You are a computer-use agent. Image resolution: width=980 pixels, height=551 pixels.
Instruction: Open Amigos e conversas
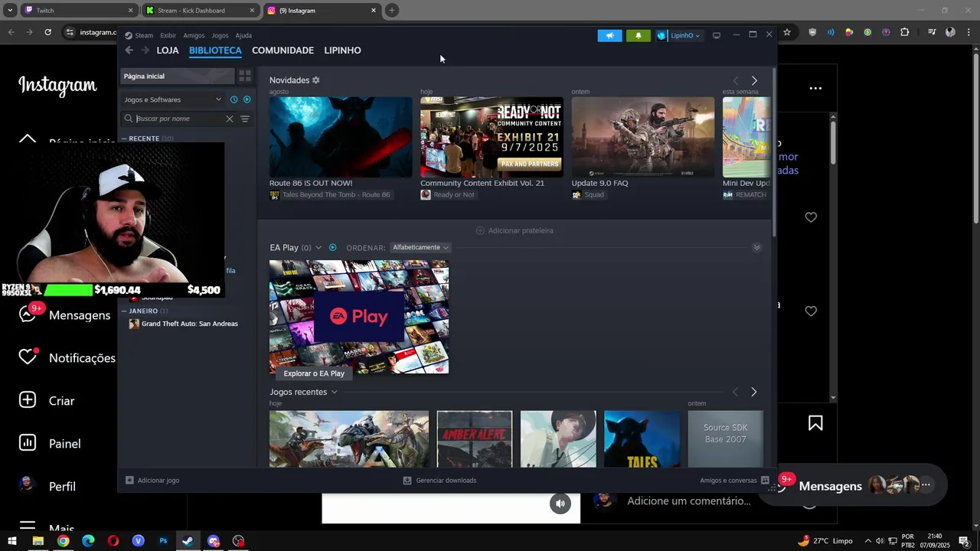coord(734,481)
